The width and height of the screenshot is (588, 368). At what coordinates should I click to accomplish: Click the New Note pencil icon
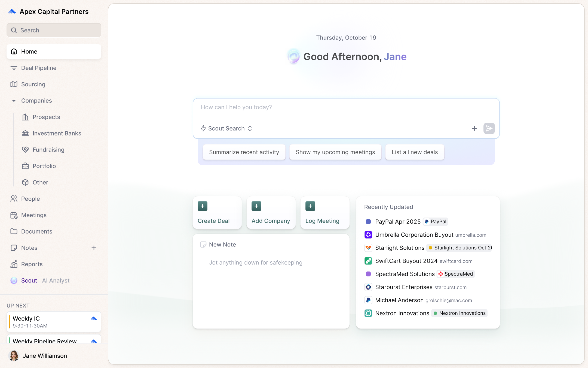(203, 244)
